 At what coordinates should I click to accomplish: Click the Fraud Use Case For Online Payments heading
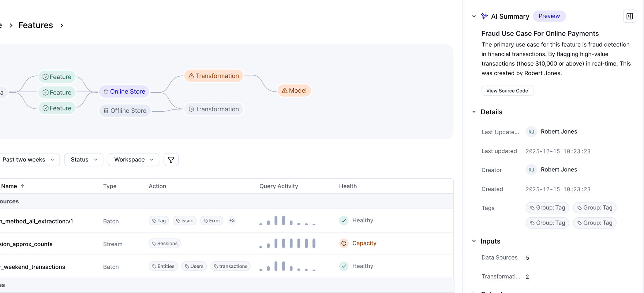540,34
